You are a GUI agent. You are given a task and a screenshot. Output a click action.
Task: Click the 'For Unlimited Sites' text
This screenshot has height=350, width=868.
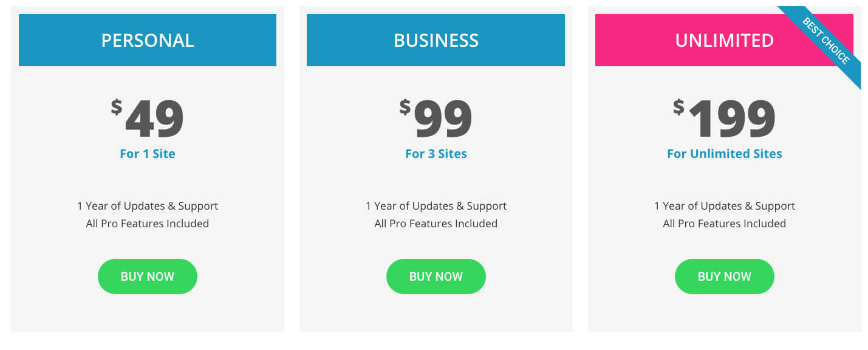click(x=724, y=154)
